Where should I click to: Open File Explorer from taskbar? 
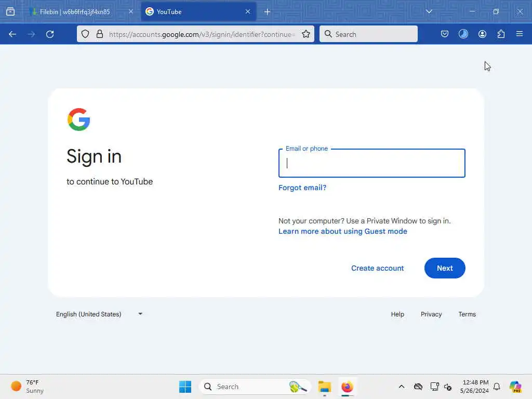[x=324, y=387]
